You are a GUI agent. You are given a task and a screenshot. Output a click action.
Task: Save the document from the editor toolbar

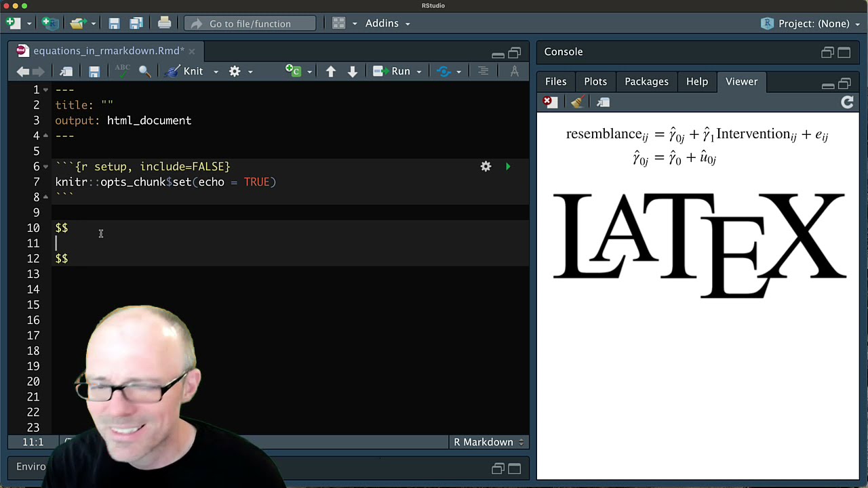(94, 71)
